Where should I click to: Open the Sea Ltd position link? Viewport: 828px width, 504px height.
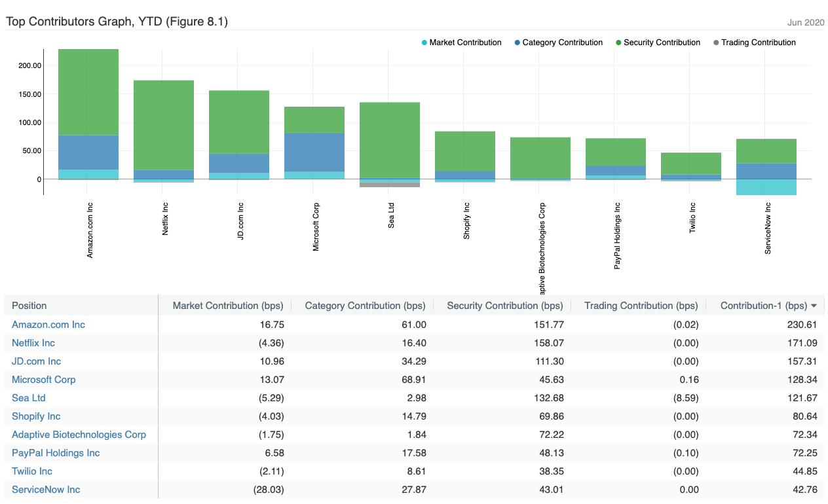(29, 398)
